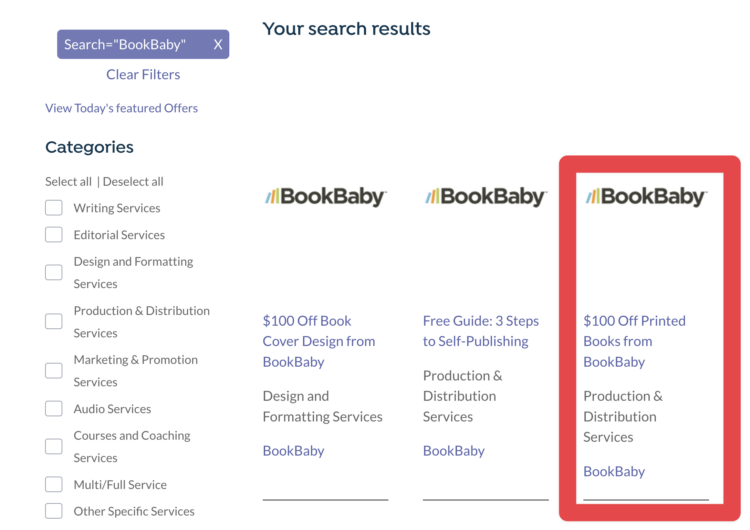This screenshot has height=530, width=750.
Task: Click the "Your search results" heading
Action: 346,29
